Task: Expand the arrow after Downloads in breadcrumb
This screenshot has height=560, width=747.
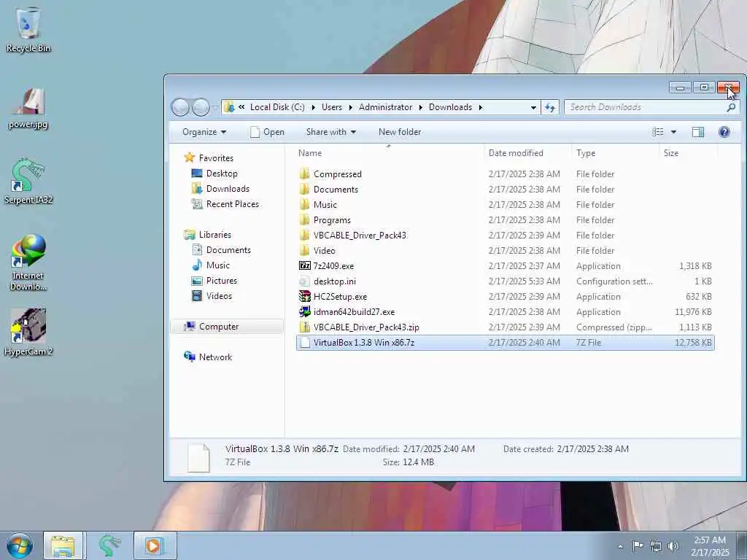Action: tap(480, 108)
